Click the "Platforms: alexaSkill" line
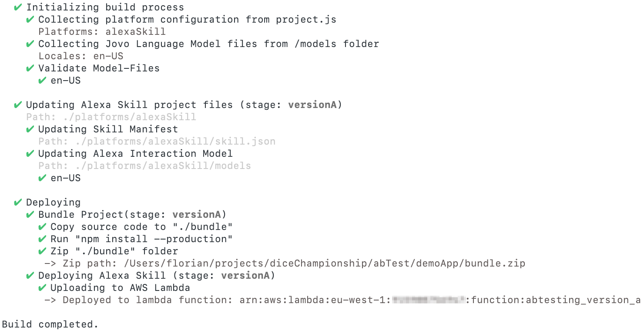Viewport: 644px width, 331px height. 102,32
